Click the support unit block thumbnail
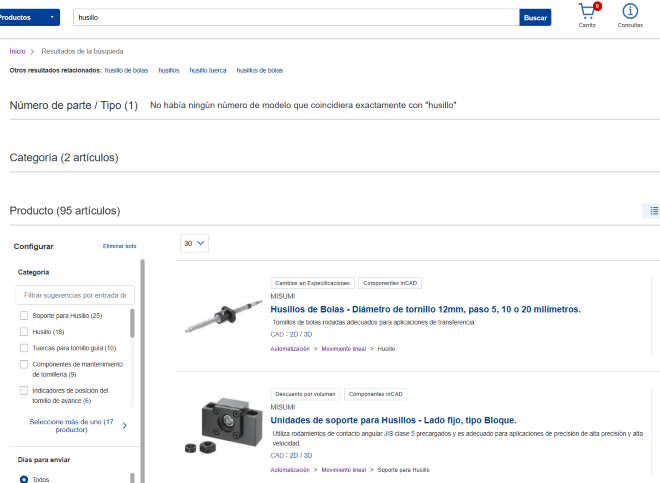 pos(220,422)
